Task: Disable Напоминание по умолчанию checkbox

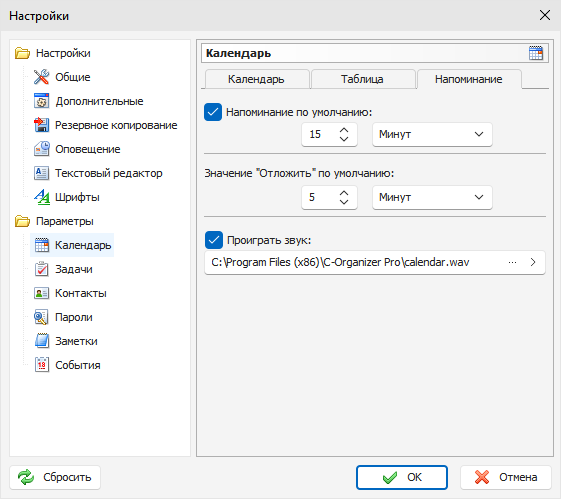Action: click(x=213, y=112)
